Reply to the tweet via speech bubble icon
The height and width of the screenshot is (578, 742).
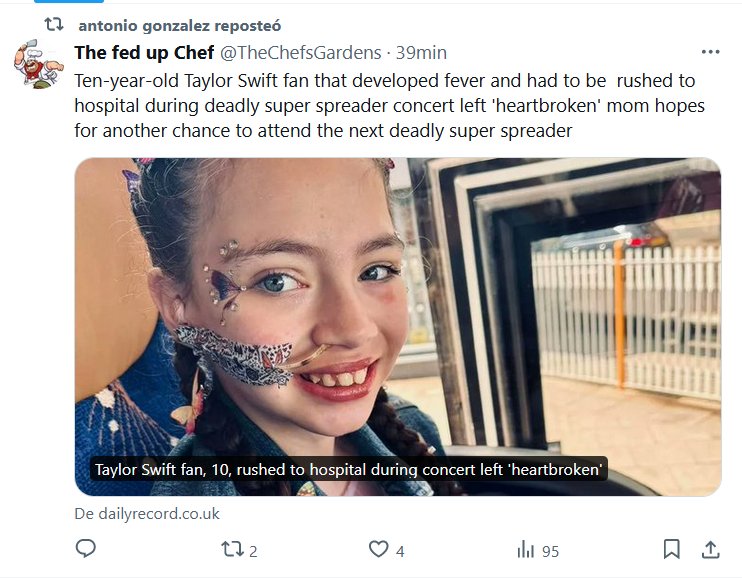[x=87, y=549]
